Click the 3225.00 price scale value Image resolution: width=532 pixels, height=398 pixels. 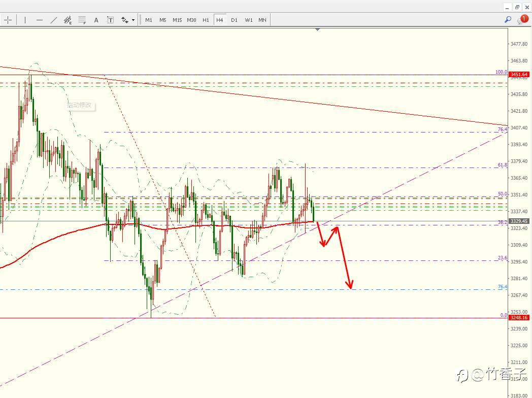coord(519,345)
